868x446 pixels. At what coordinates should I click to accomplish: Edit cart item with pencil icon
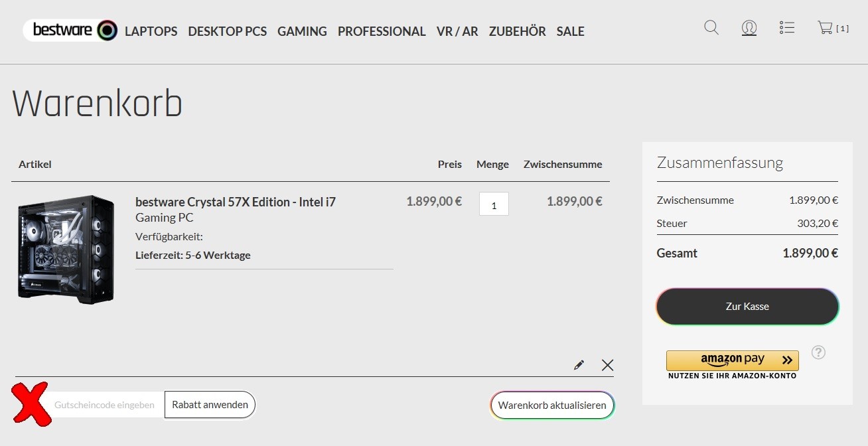click(x=579, y=364)
